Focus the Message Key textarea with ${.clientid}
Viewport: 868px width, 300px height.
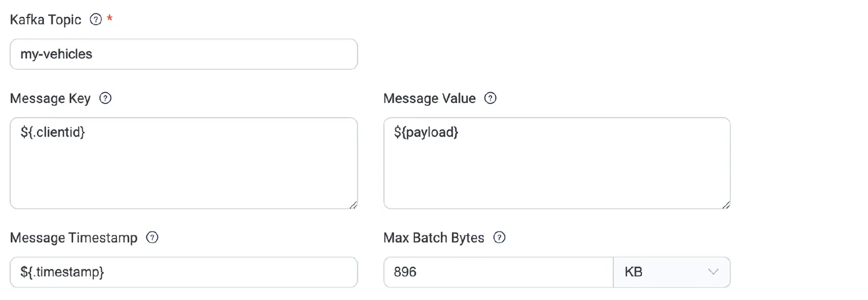coord(184,163)
